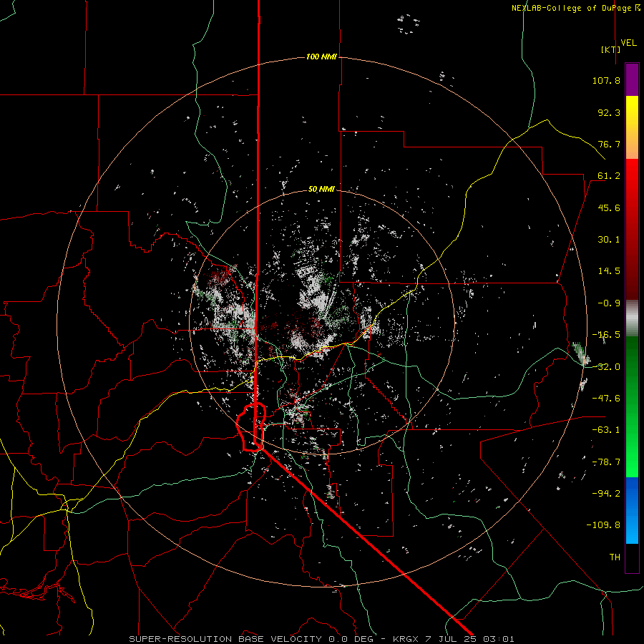The height and width of the screenshot is (644, 644).
Task: Click the TH threshold label
Action: 615,557
